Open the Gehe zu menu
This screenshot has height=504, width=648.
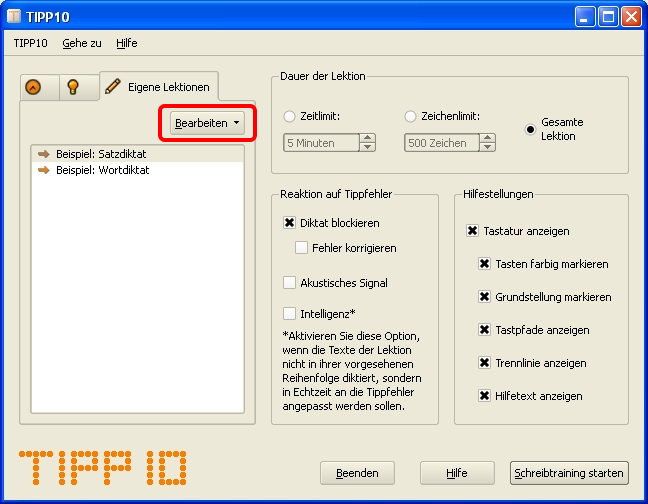coord(81,43)
